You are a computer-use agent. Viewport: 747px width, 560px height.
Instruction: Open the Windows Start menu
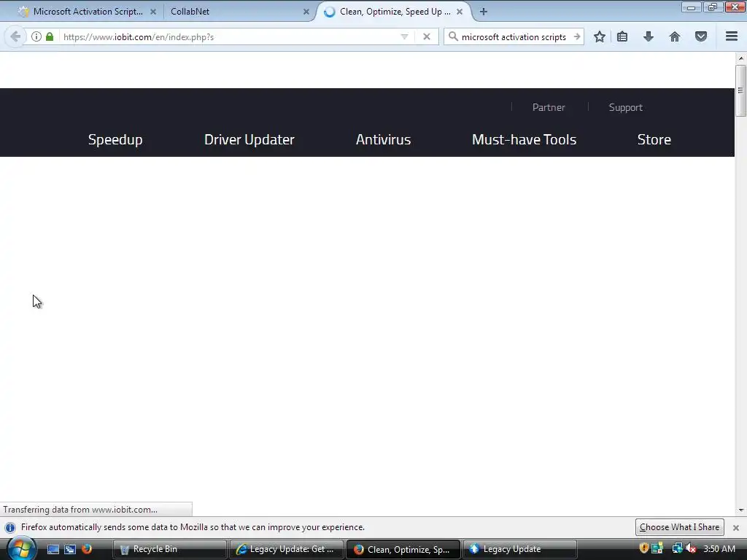21,548
